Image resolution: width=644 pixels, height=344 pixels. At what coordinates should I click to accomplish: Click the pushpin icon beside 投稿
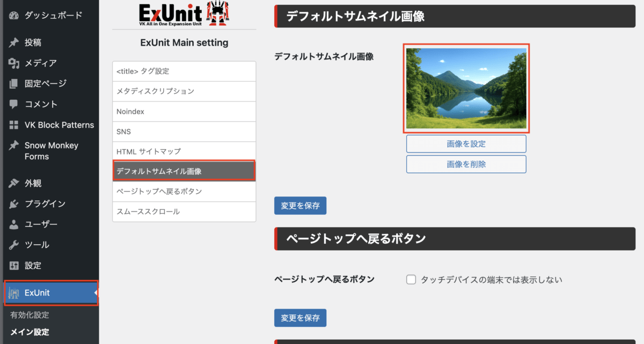tap(14, 42)
